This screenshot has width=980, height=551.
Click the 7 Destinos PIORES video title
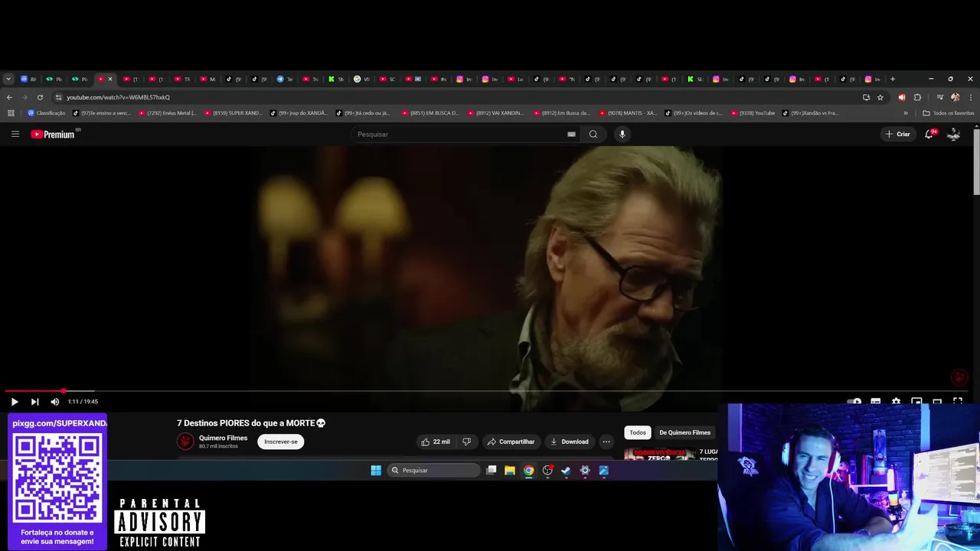click(x=251, y=423)
